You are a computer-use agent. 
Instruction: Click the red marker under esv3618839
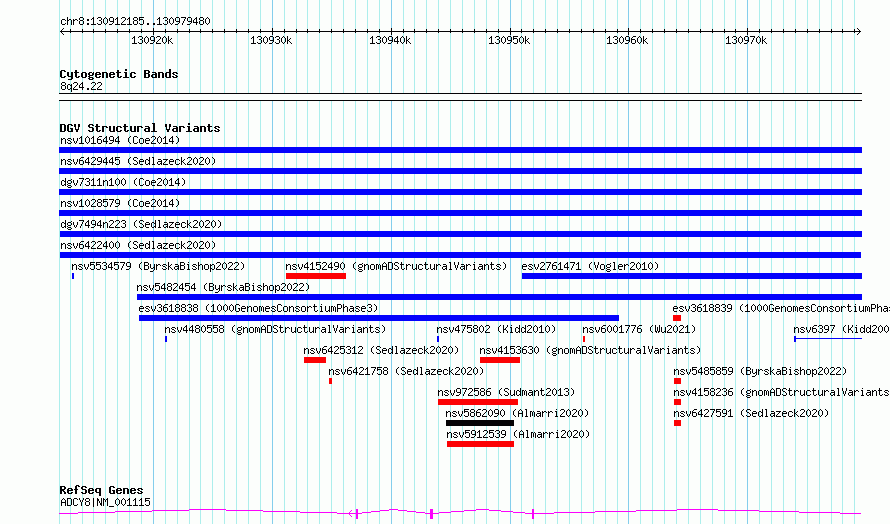(677, 318)
